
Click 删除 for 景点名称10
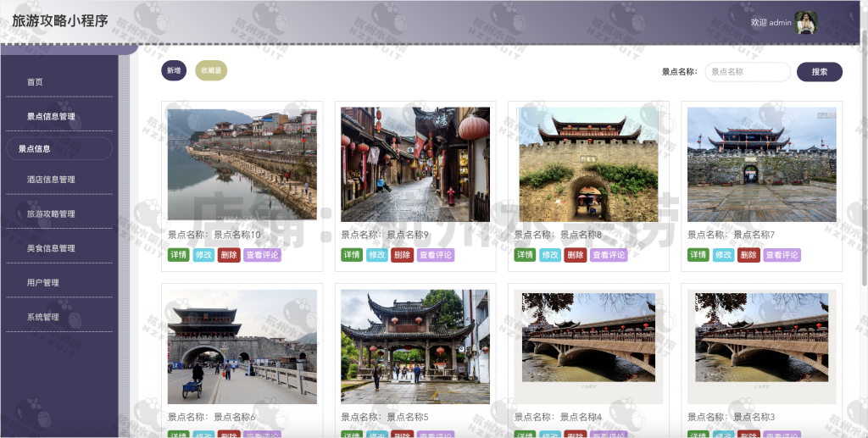229,255
